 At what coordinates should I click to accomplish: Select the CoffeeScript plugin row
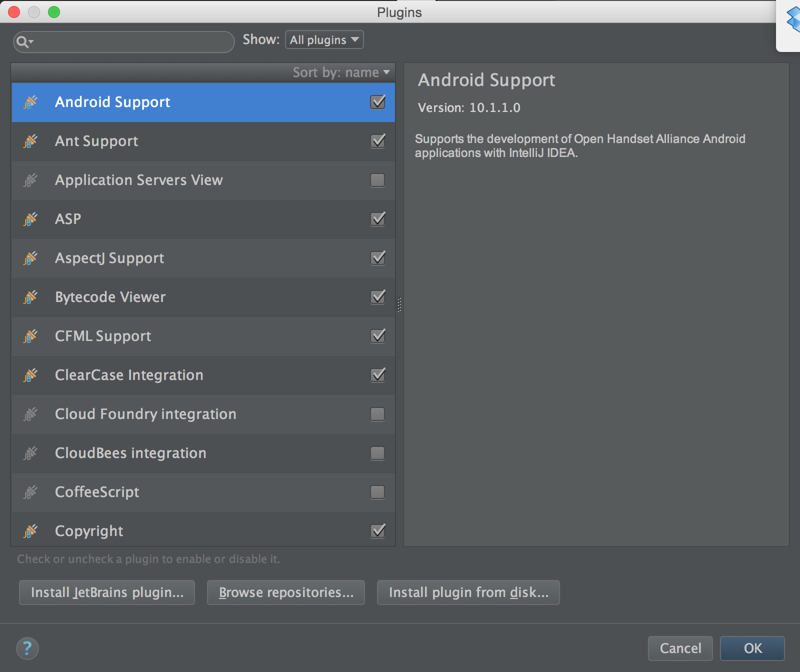pyautogui.click(x=203, y=492)
